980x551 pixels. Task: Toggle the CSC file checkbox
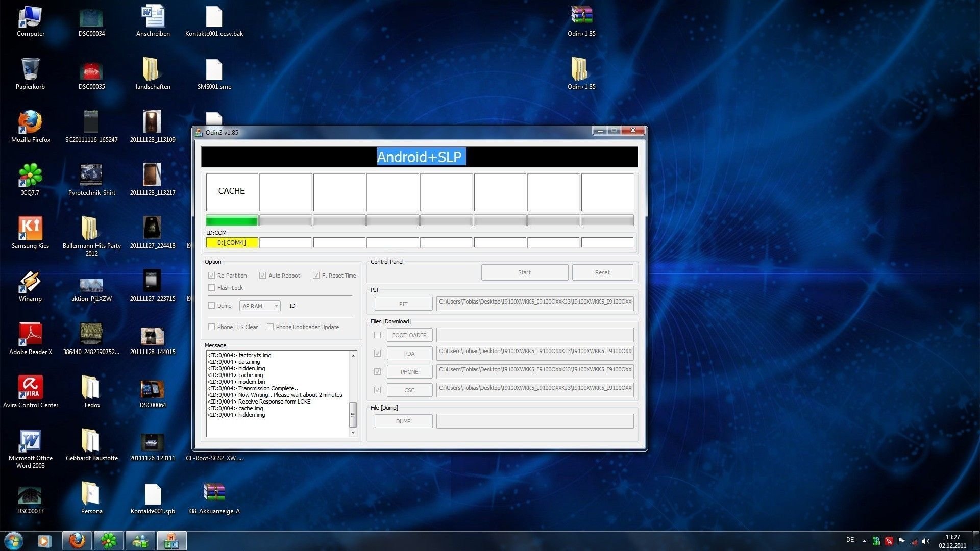(x=377, y=390)
